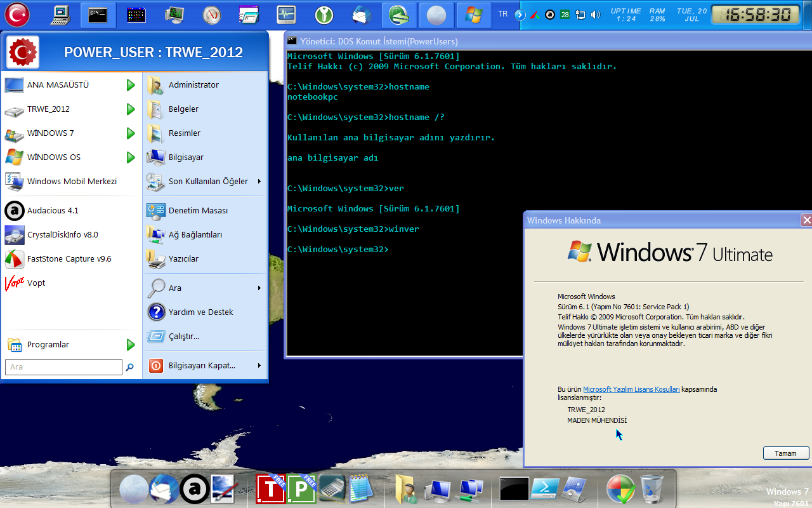This screenshot has width=812, height=508.
Task: Open the Recycle Bin in the dock
Action: 652,489
